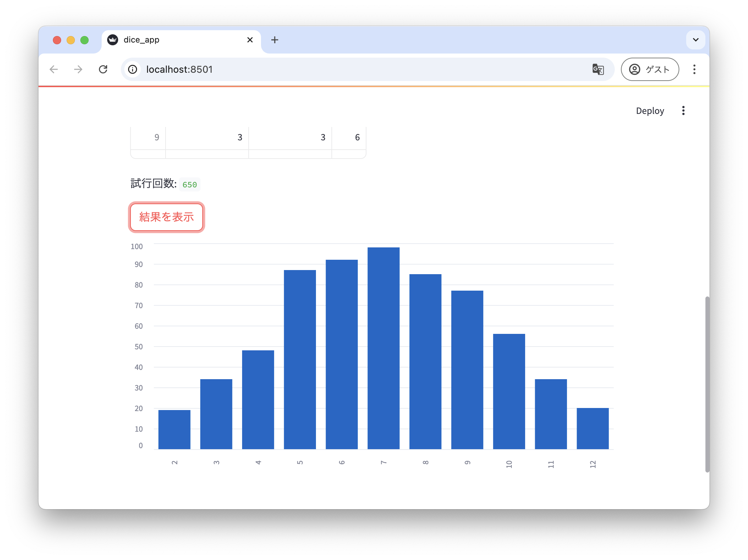Click the forward navigation arrow
748x560 pixels.
[78, 69]
